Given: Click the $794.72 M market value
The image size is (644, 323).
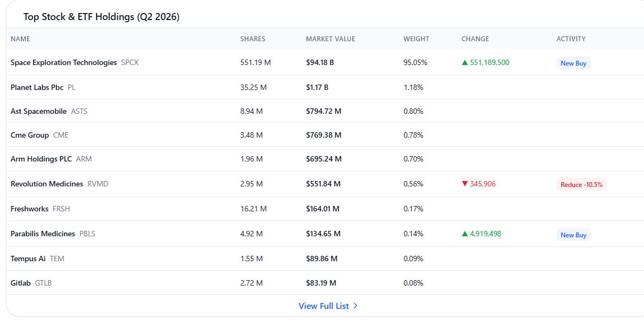Looking at the screenshot, I should (324, 111).
